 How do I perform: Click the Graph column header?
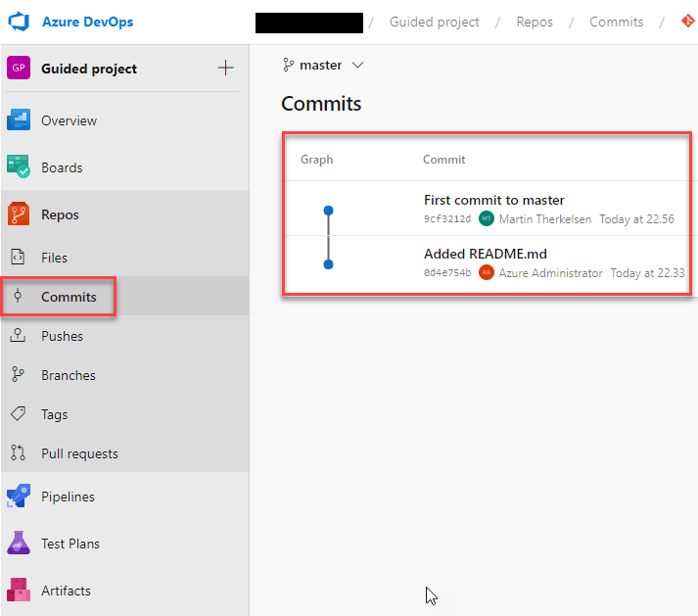click(x=317, y=160)
